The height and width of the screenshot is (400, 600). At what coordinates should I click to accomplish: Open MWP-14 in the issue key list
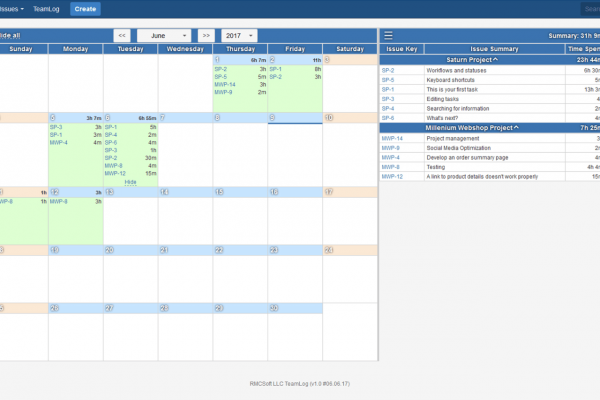392,139
